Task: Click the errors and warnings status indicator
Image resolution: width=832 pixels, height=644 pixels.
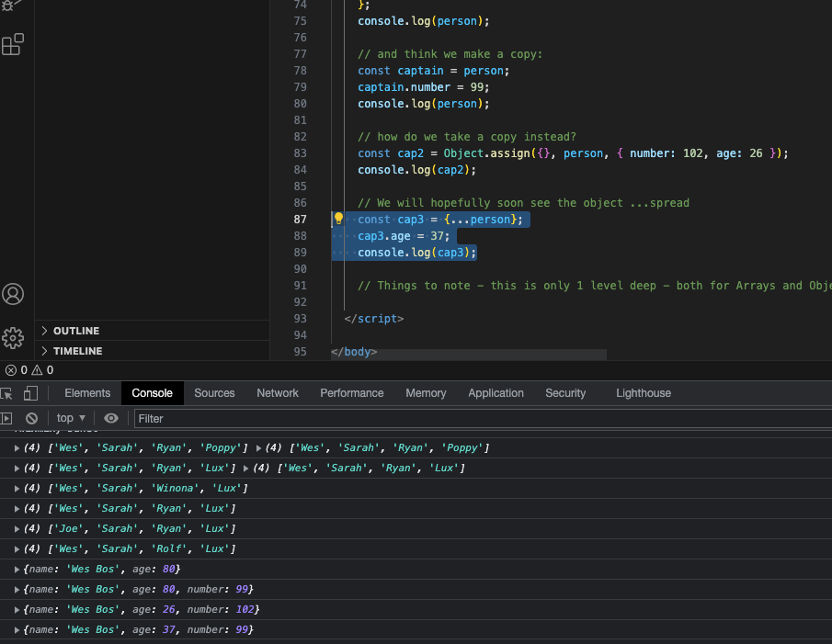Action: [x=28, y=370]
